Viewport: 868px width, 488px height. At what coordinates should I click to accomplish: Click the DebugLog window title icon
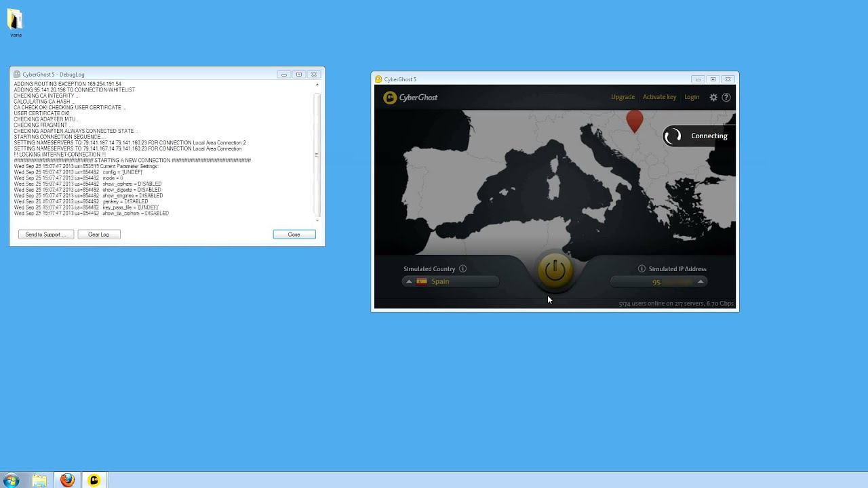point(17,75)
